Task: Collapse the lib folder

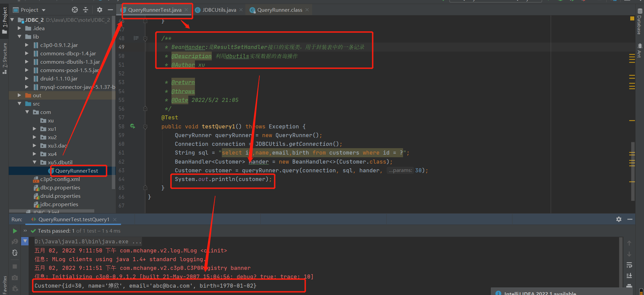Action: click(x=19, y=37)
